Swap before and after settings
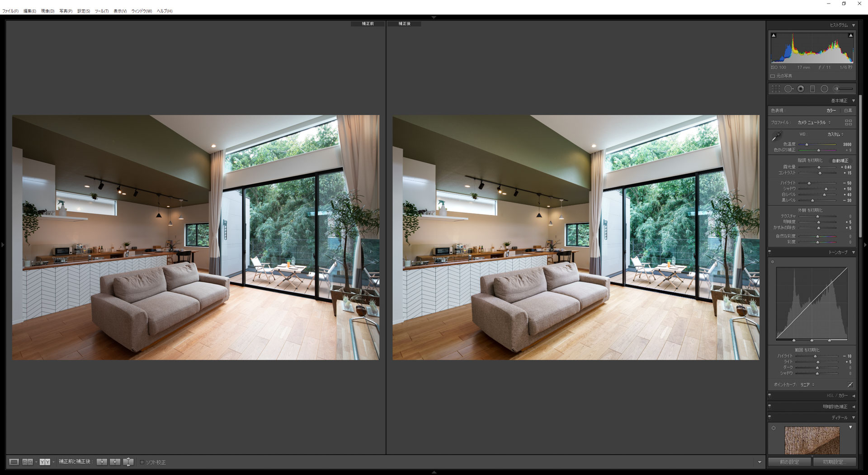This screenshot has height=475, width=868. point(128,462)
